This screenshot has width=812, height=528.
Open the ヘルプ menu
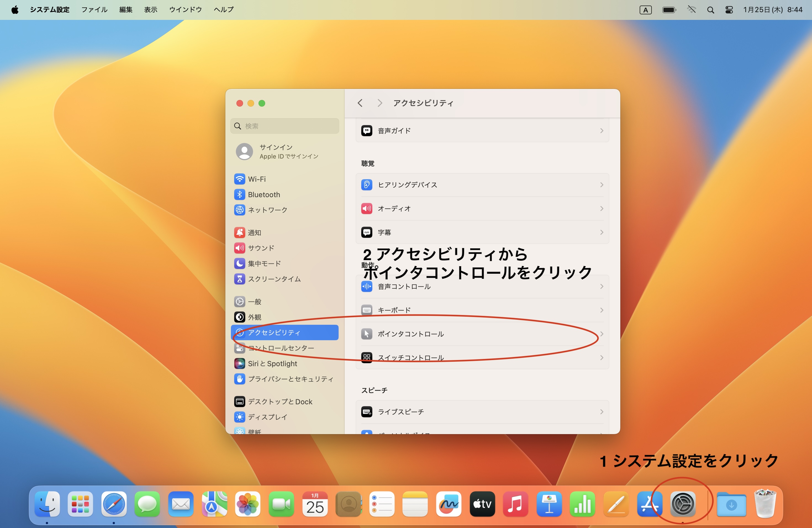point(223,10)
